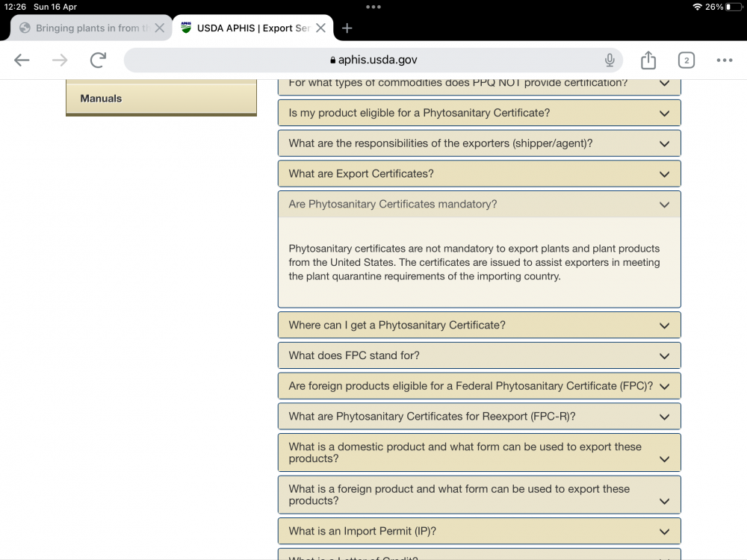
Task: Tap the battery indicator
Action: click(x=734, y=7)
